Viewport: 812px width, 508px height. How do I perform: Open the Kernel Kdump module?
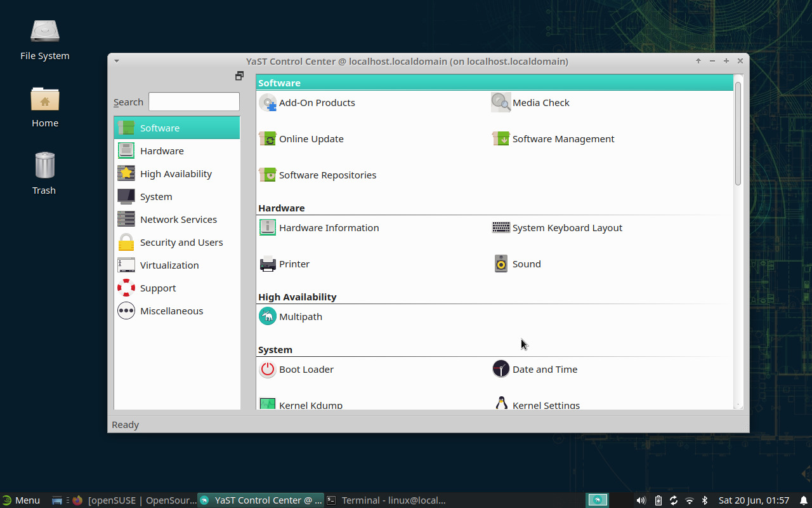tap(310, 404)
